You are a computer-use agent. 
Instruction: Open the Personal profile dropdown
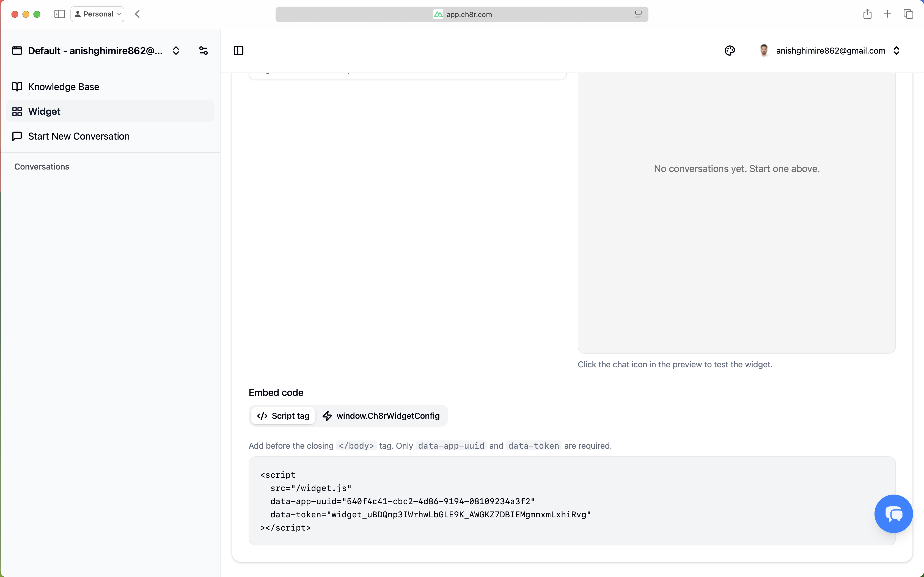(x=97, y=14)
